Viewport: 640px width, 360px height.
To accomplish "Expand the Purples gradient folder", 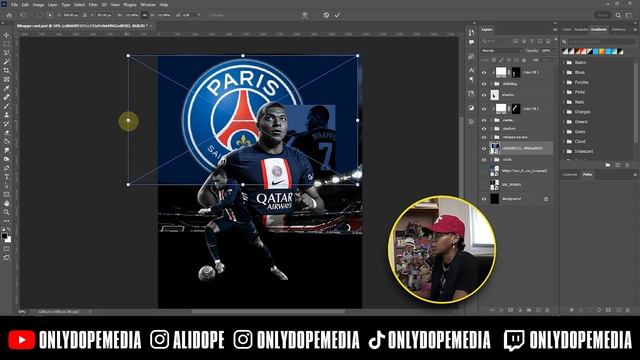I will click(x=564, y=82).
